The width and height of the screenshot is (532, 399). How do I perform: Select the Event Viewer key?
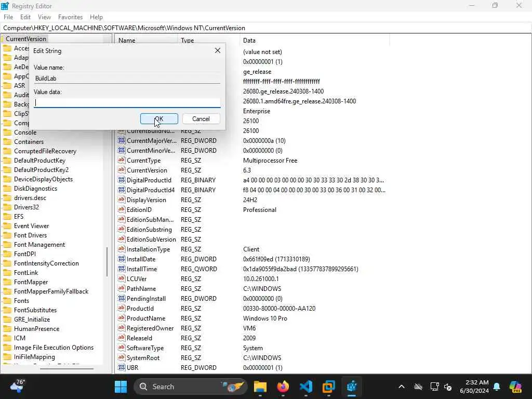[x=31, y=226]
